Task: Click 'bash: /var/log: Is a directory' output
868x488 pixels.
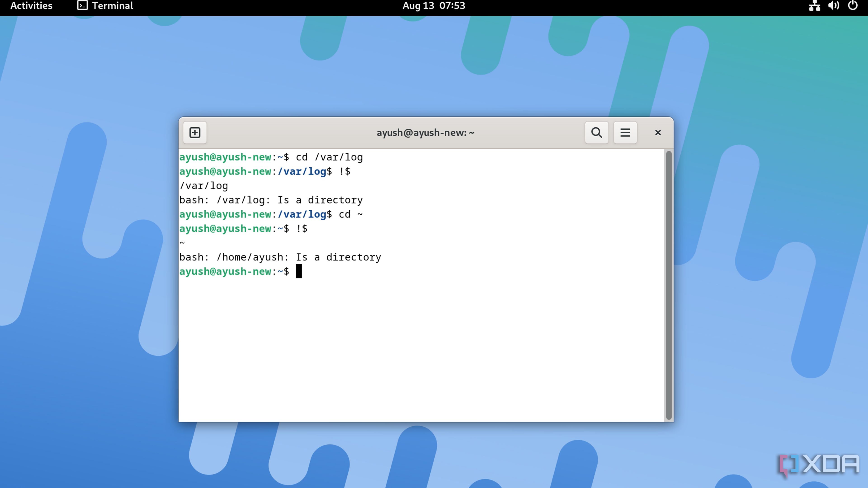Action: pos(271,200)
